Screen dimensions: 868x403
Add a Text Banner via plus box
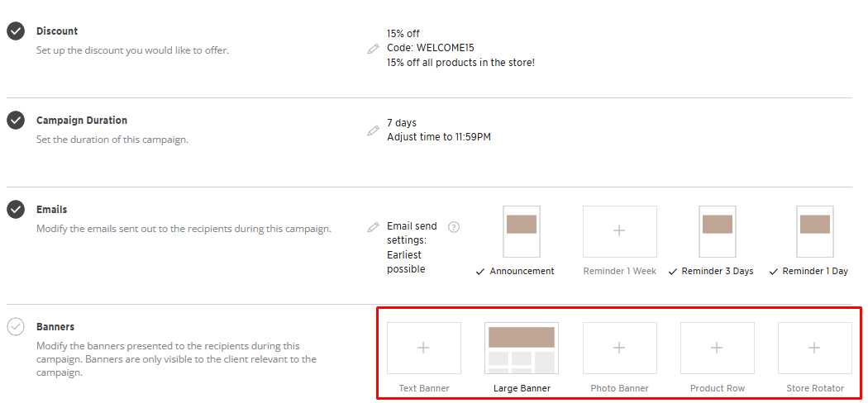point(423,348)
